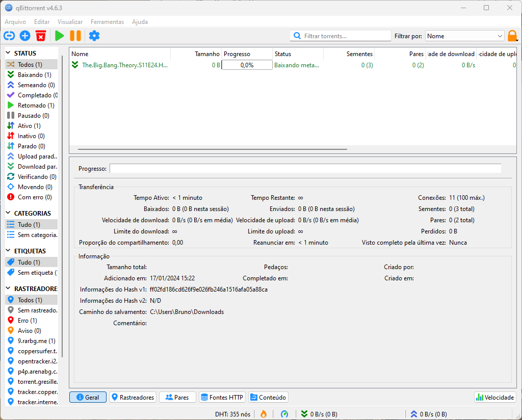Viewport: 522px width, 420px height.
Task: Select Inativo (0) status filter
Action: (32, 136)
